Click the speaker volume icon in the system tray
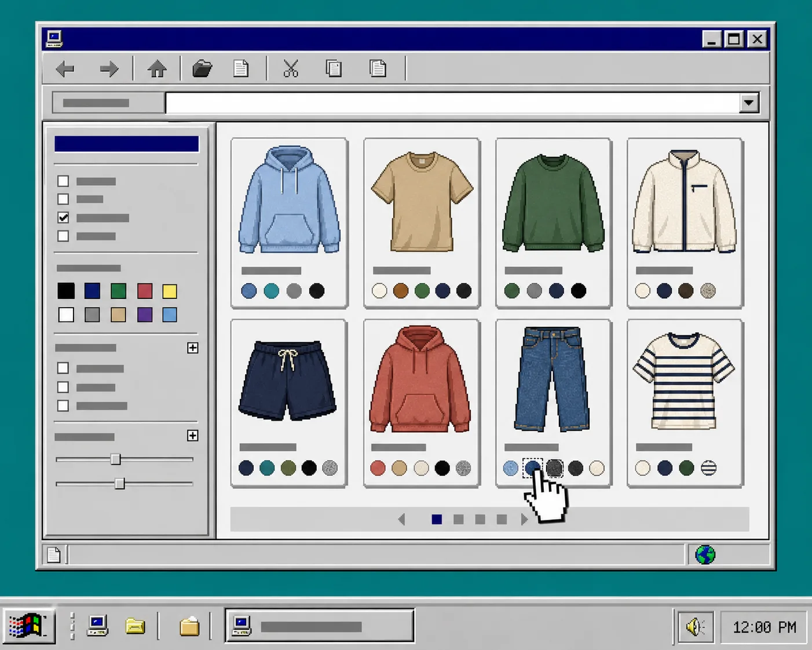The height and width of the screenshot is (650, 812). coord(695,627)
